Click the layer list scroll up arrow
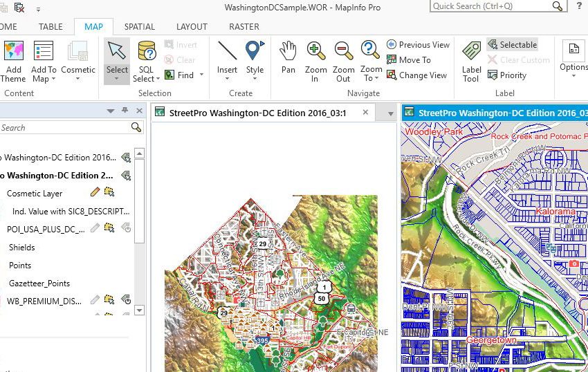Screen dimensions: 588x372 [139, 154]
